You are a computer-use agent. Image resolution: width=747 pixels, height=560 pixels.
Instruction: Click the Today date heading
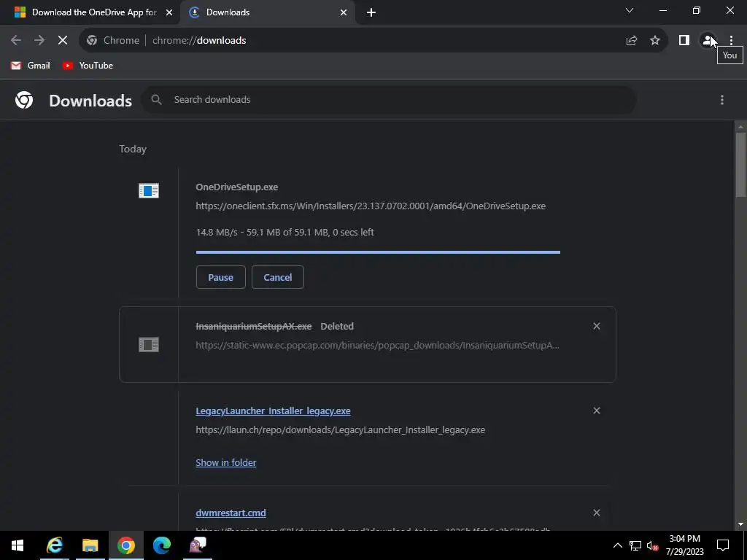(x=133, y=149)
